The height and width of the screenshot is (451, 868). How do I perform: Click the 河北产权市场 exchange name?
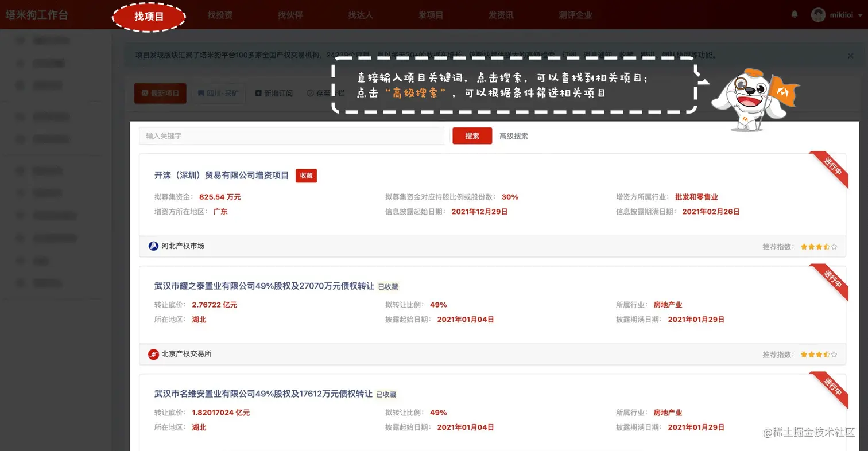click(183, 246)
